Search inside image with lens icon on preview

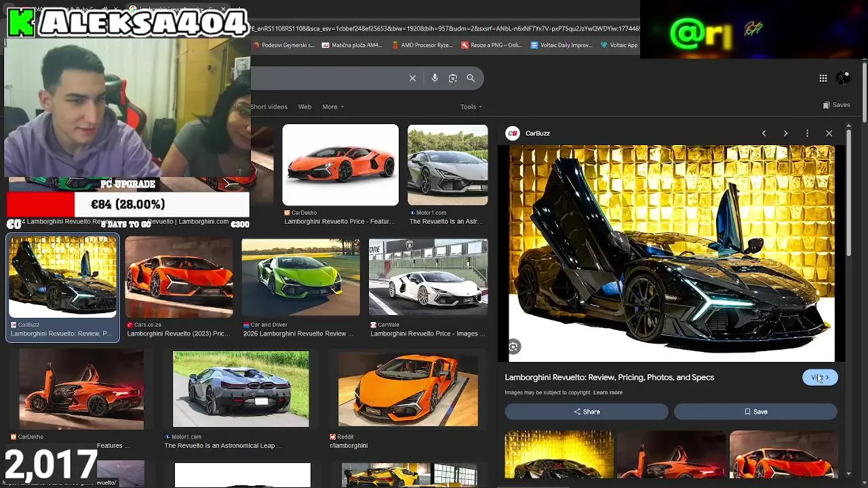click(x=513, y=347)
